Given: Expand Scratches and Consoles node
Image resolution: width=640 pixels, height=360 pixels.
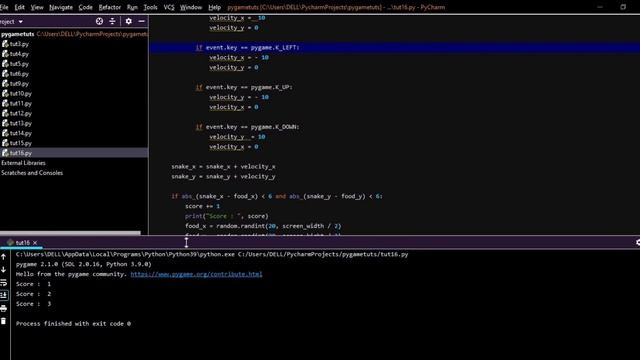Looking at the screenshot, I should [x=32, y=173].
